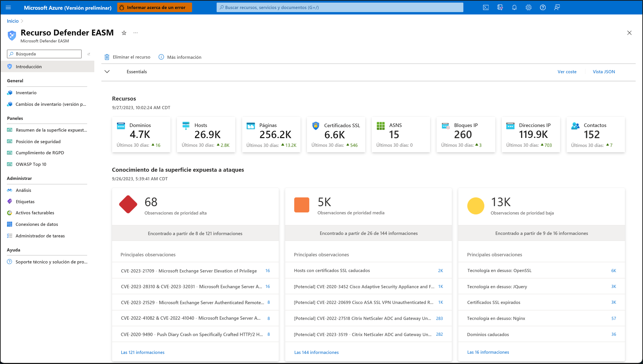This screenshot has width=643, height=364.
Task: Click Microsoft Azure (Versión preliminar) title
Action: point(68,8)
